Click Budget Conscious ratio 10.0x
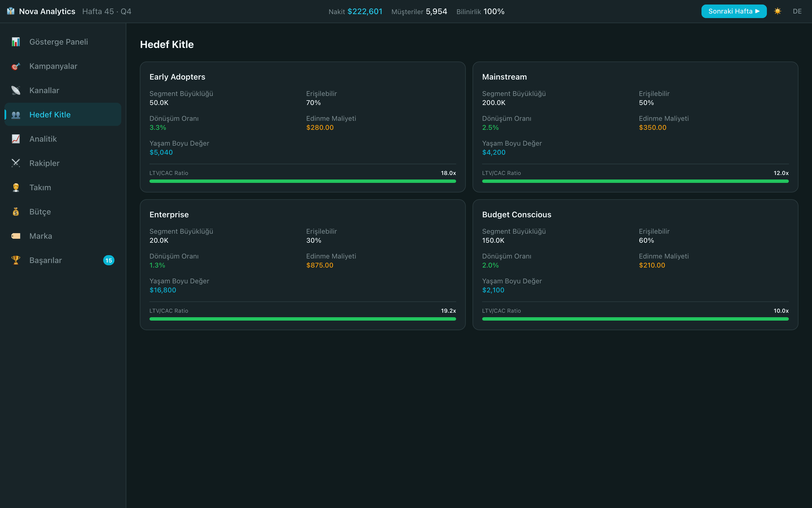Viewport: 812px width, 508px height. click(781, 311)
